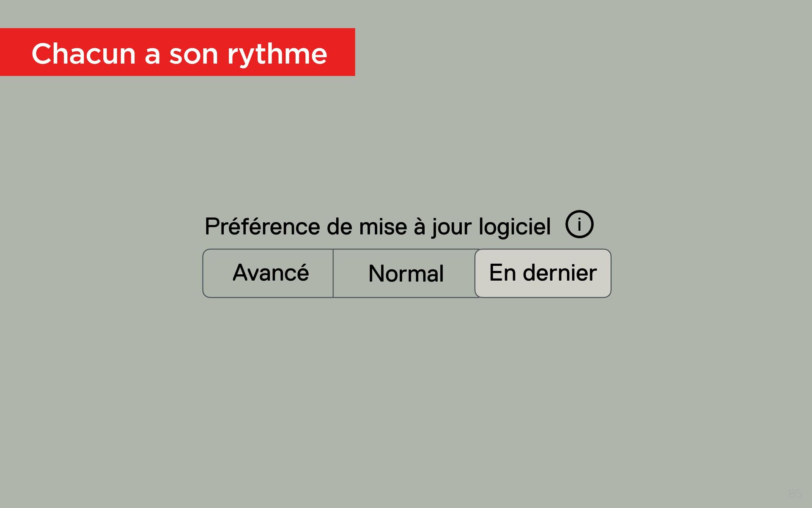Screen dimensions: 812x508
Task: Choose the 'Normal' update preference
Action: click(x=406, y=273)
